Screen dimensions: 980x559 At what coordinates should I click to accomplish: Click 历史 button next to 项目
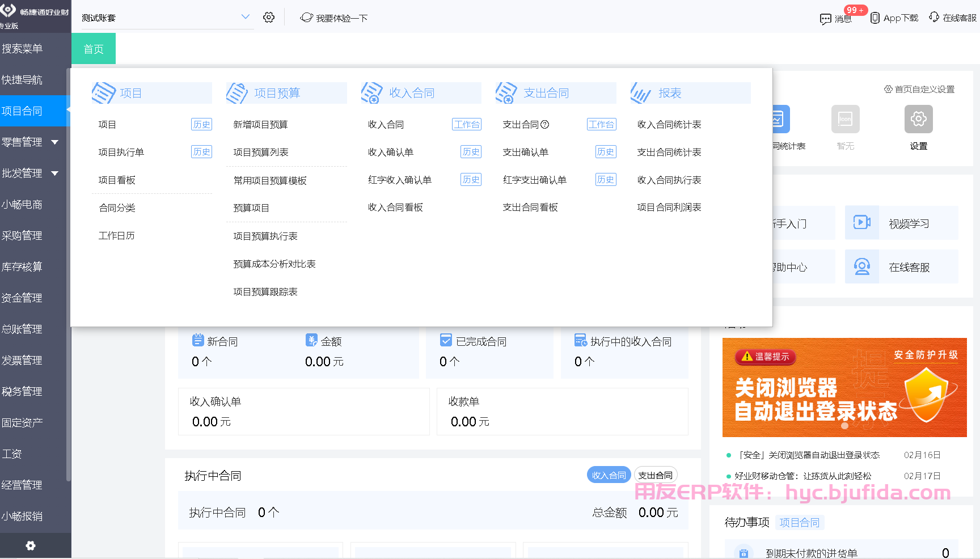201,124
